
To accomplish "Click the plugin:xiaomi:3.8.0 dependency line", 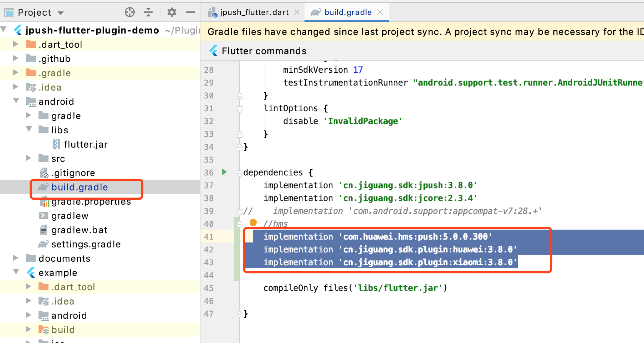I will (390, 262).
